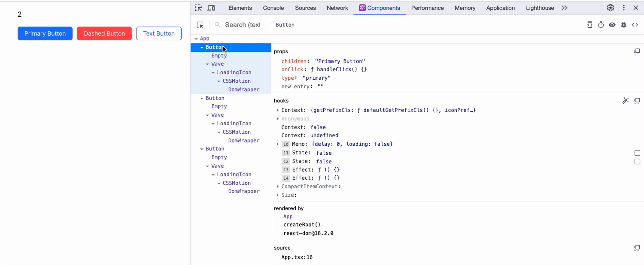This screenshot has height=265, width=644.
Task: Click the suspend selected component icon
Action: pos(589,25)
